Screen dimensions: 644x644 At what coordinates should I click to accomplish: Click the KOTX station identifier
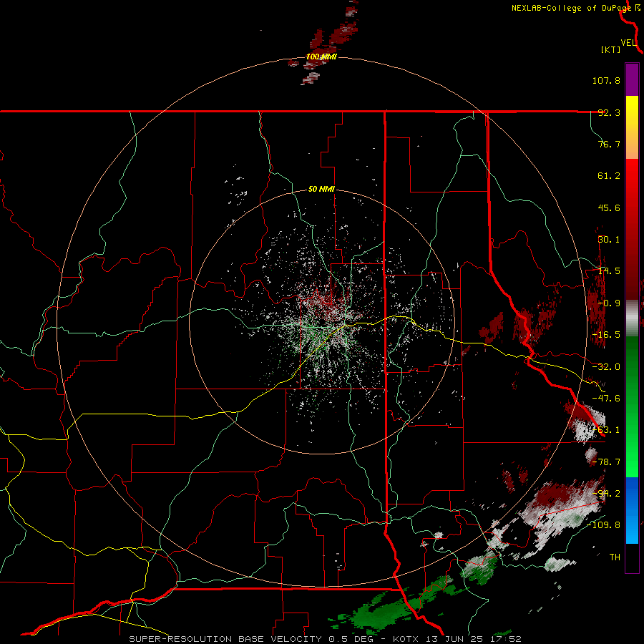tap(407, 639)
